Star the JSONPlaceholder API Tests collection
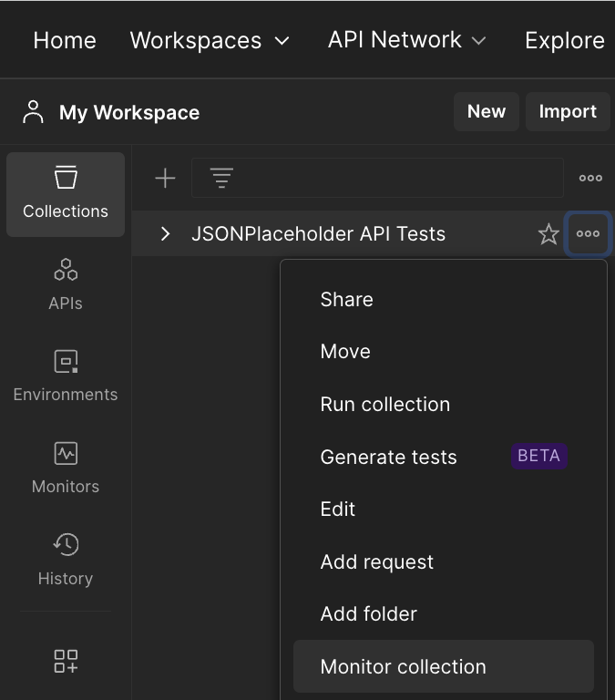Screen dimensions: 615x700 click(x=548, y=235)
